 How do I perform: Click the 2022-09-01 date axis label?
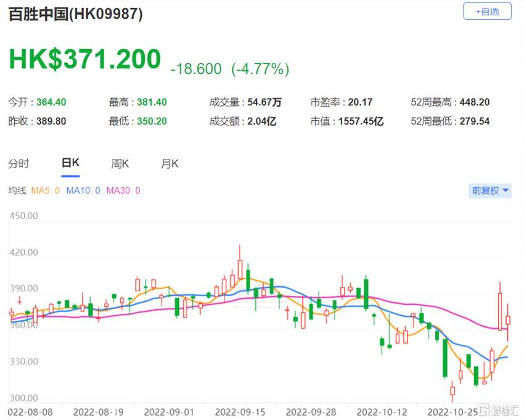[169, 413]
